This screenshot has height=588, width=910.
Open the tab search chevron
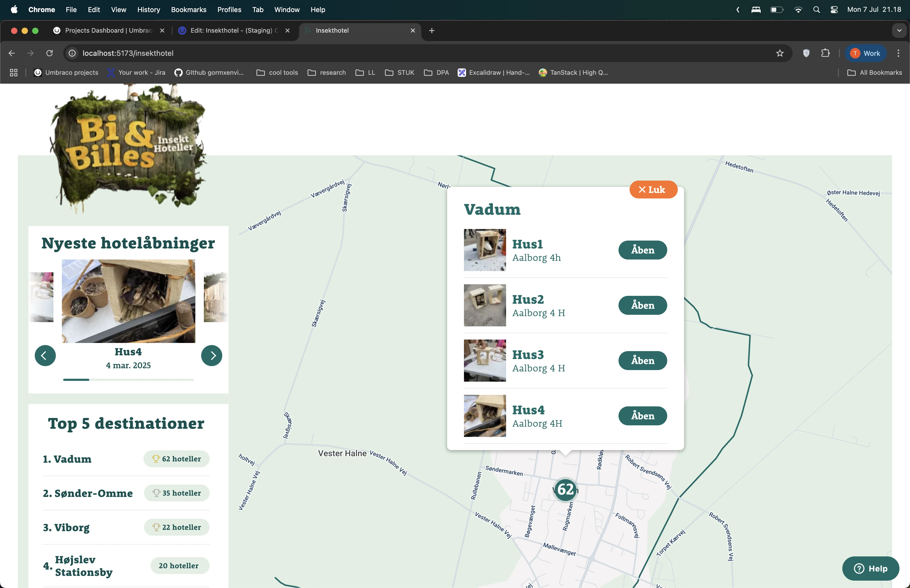tap(899, 31)
